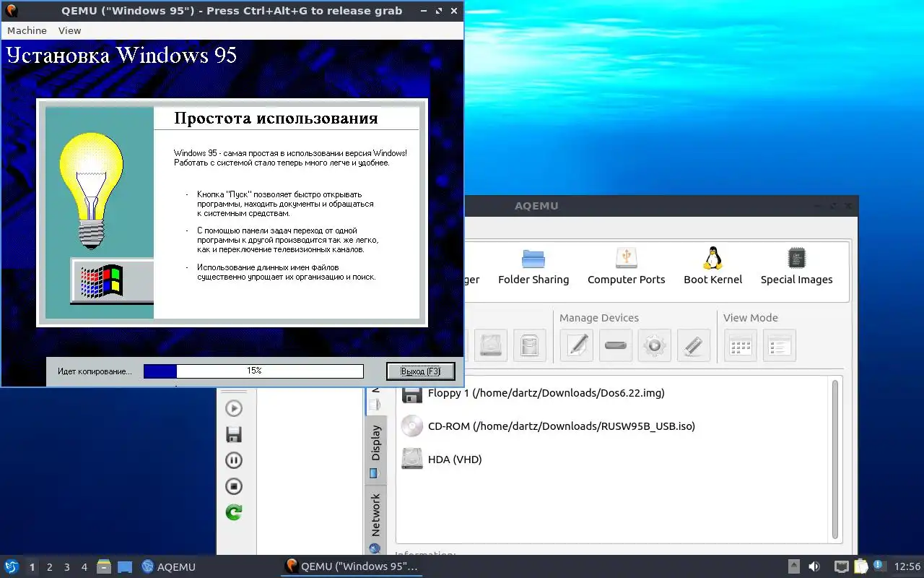The image size is (924, 578).
Task: Stop the virtual machine
Action: point(234,486)
